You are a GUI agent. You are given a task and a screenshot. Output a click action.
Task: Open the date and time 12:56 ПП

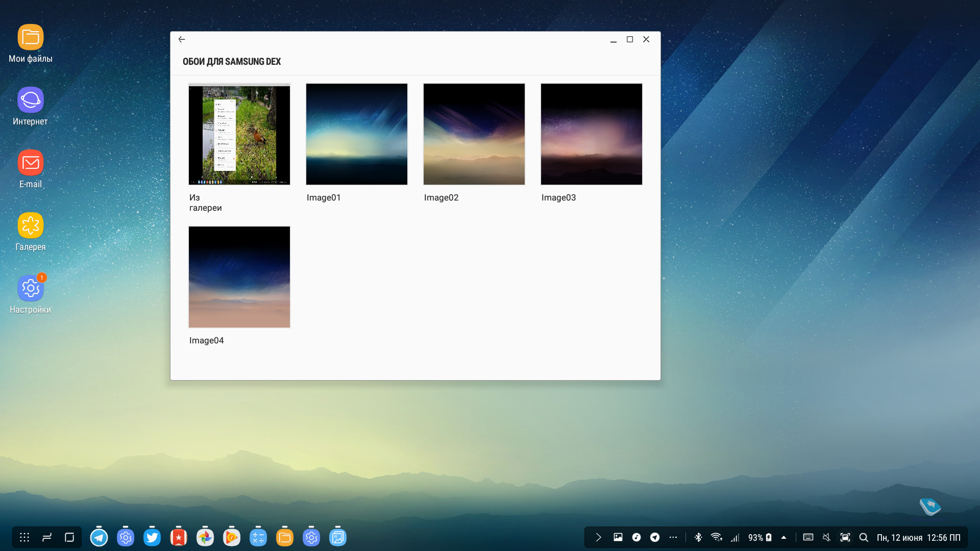(x=918, y=538)
